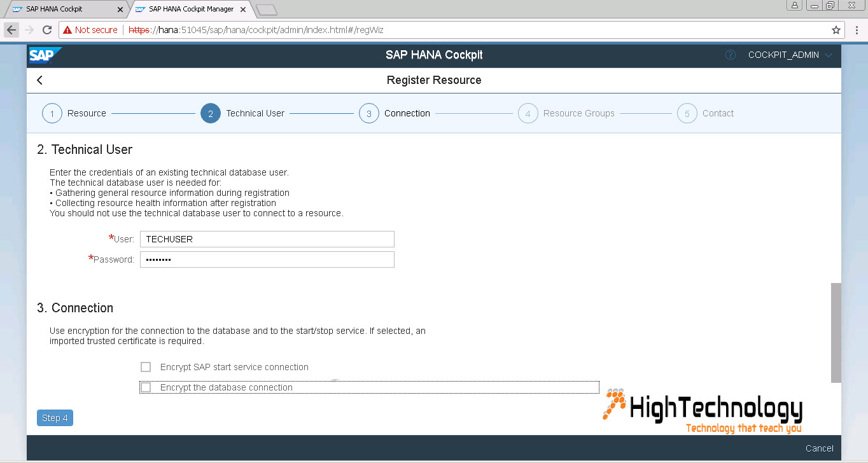The image size is (868, 463).
Task: Open the COCKPIT_ADMIN user dropdown
Action: 790,55
